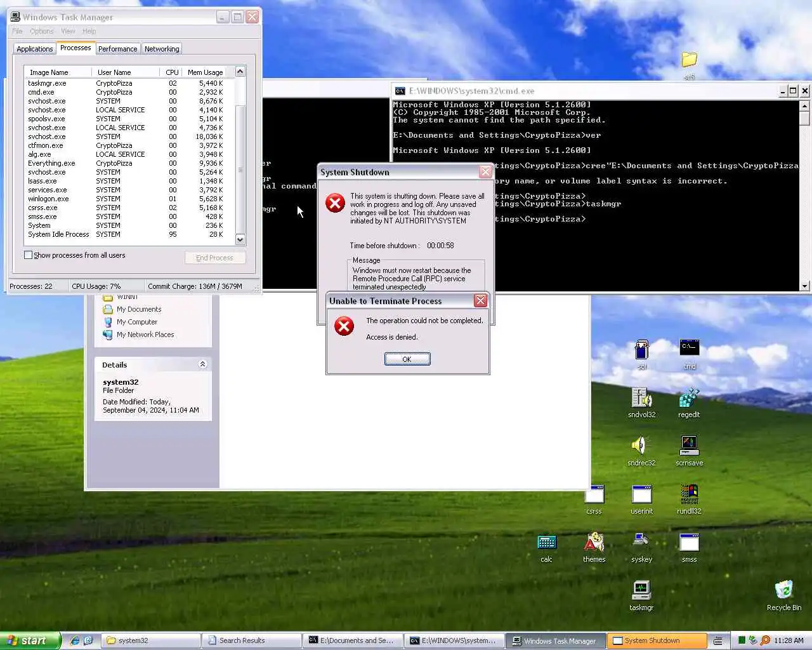Click the second quick launch icon beside Internet Explorer
This screenshot has width=812, height=650.
click(88, 640)
